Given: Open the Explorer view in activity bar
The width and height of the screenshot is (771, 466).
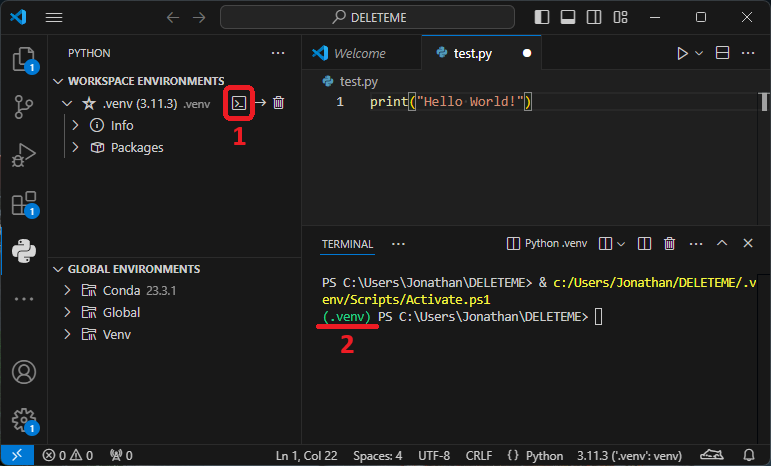Looking at the screenshot, I should coord(22,59).
